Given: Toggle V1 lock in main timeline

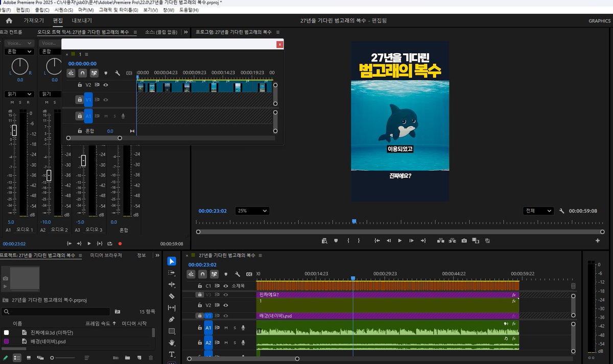Looking at the screenshot, I should (200, 316).
